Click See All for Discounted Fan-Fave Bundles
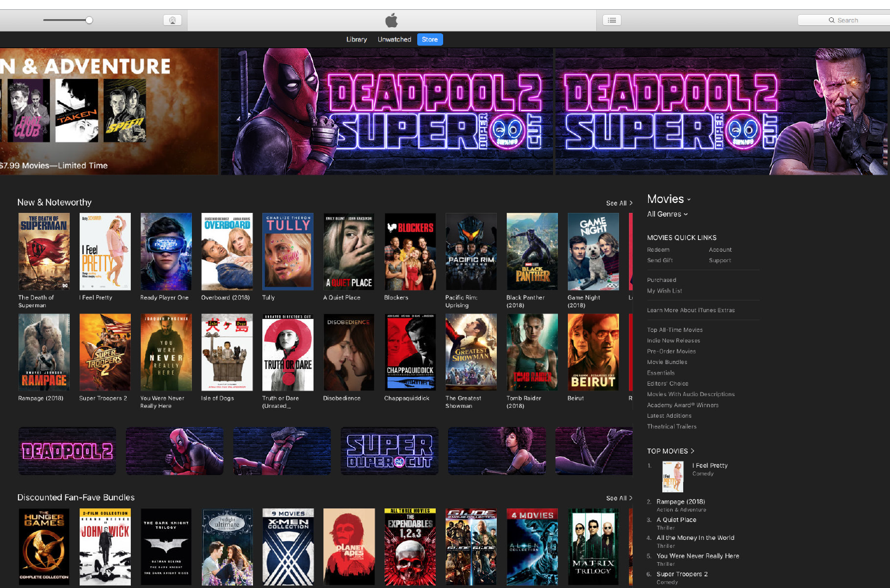This screenshot has width=890, height=588. coord(619,498)
